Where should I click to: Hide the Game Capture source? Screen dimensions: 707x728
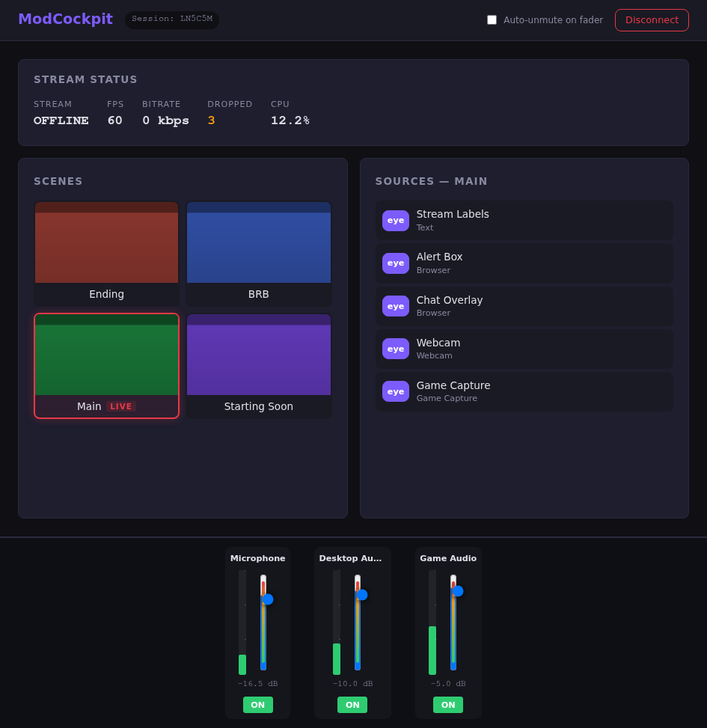pyautogui.click(x=395, y=391)
